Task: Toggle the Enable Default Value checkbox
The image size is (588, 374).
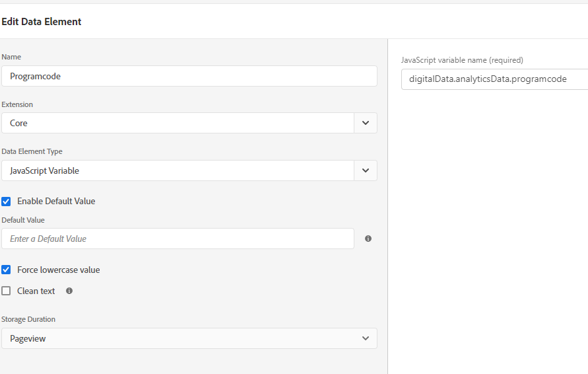Action: click(7, 201)
